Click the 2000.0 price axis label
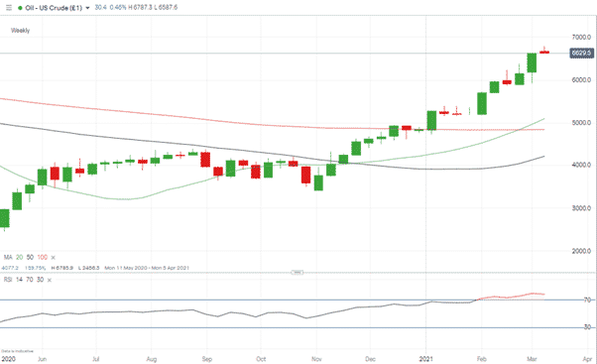 [x=581, y=251]
